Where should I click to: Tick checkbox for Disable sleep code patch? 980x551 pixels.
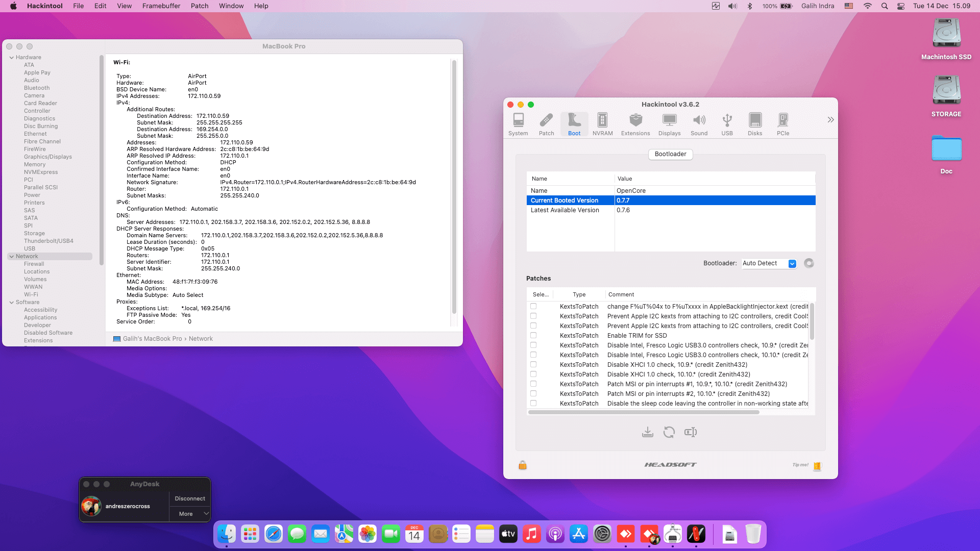[x=533, y=403]
